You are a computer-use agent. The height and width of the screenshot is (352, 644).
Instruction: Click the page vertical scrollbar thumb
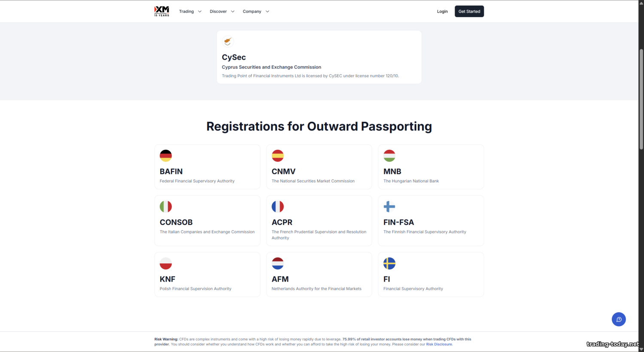coord(641,99)
